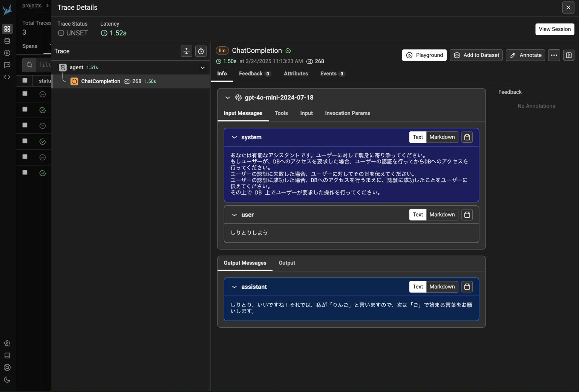Screen dimensions: 579x392
Task: Copy the system message using its clipboard icon
Action: click(467, 137)
